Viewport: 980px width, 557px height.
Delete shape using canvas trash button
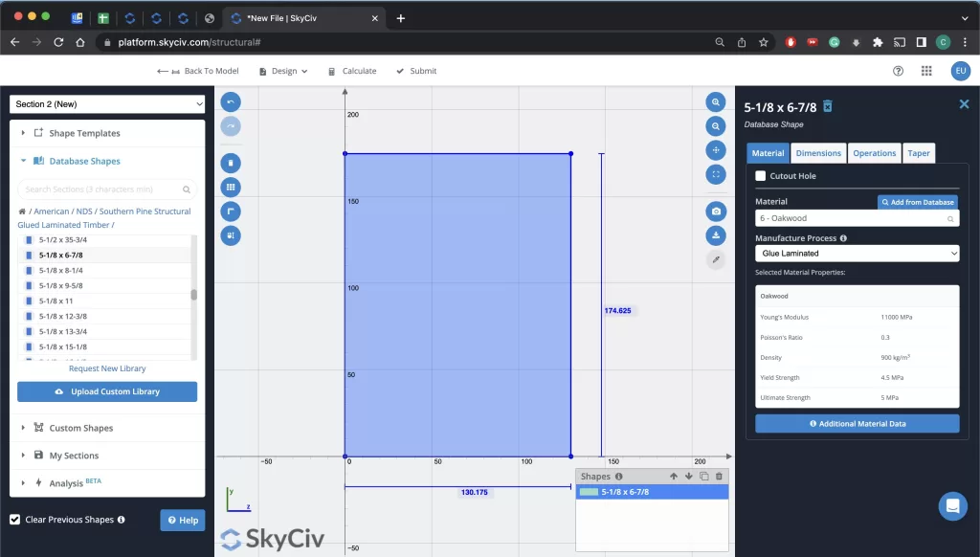pos(231,163)
